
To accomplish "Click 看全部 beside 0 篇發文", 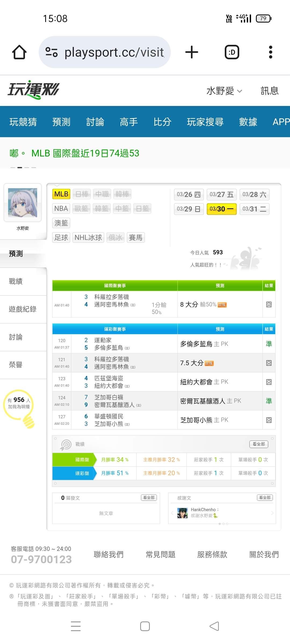I will coord(149,497).
